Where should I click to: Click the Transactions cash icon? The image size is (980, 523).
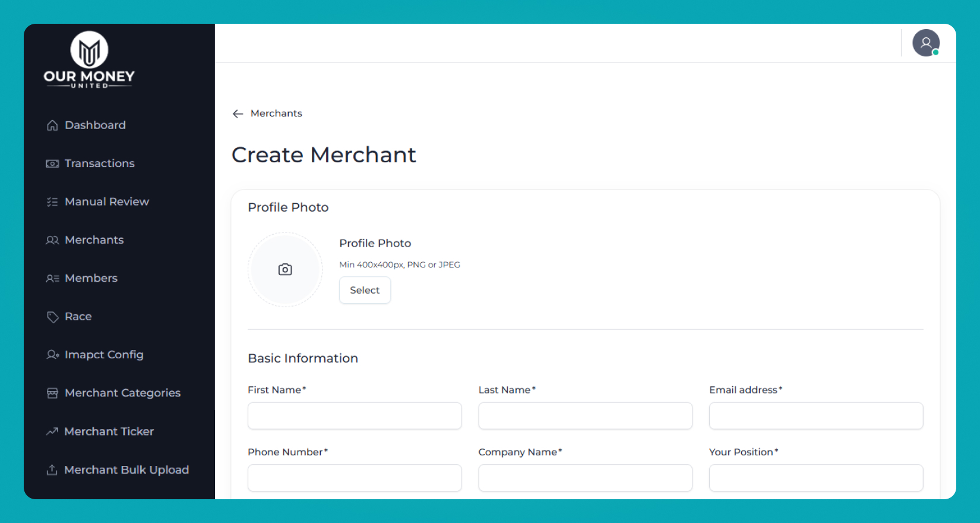click(x=52, y=163)
